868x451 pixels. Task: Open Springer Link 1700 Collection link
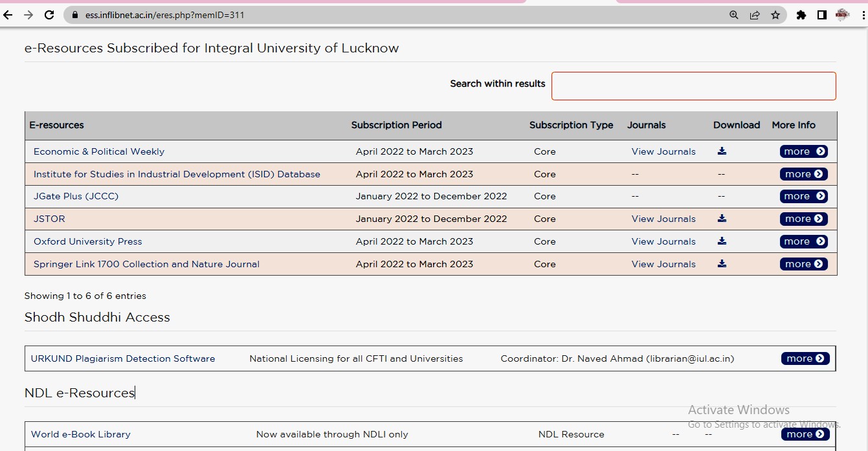point(146,264)
